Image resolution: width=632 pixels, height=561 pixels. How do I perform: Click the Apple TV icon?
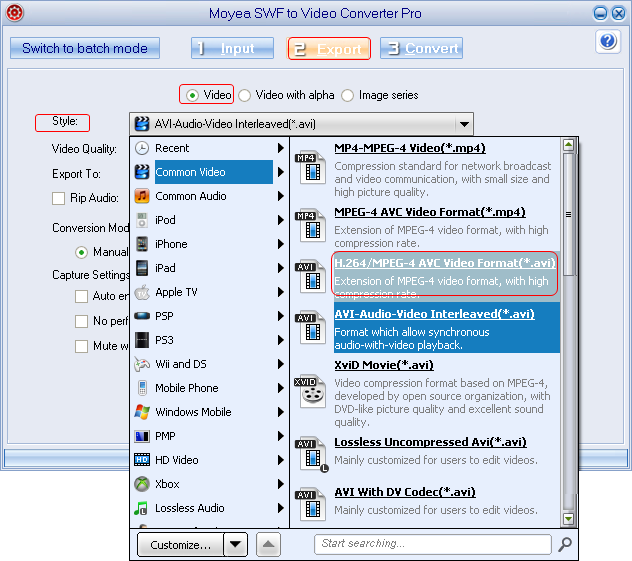tap(142, 292)
